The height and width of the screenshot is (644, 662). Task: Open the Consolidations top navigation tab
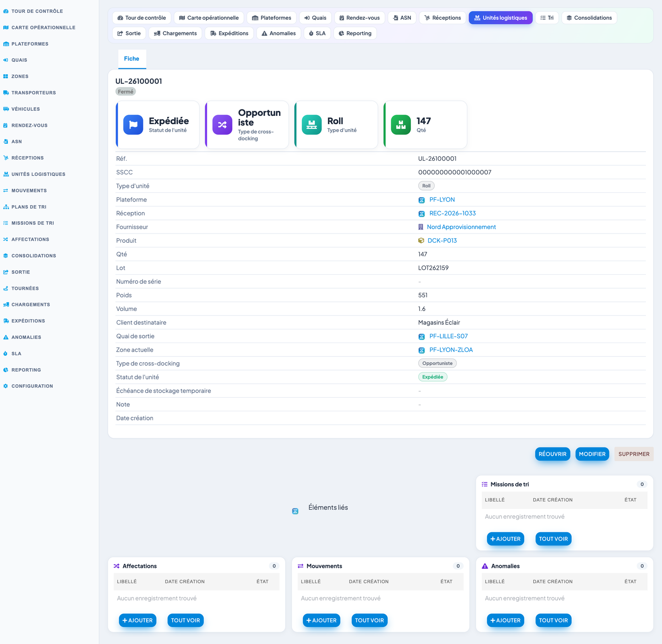589,18
